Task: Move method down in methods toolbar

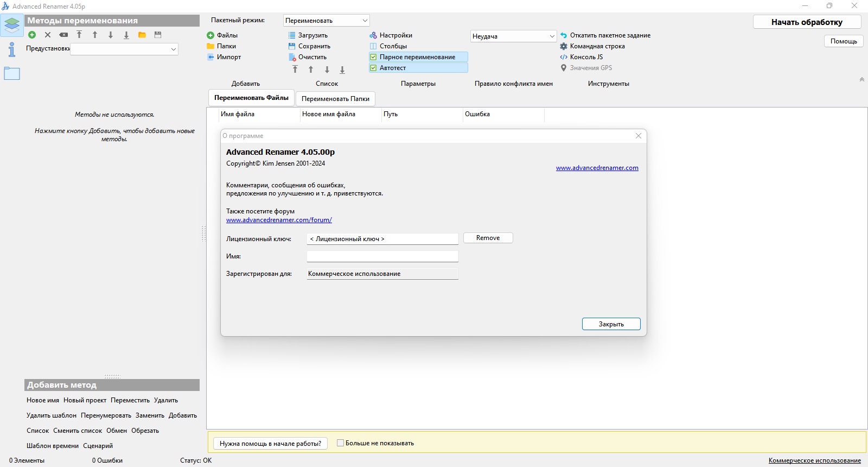Action: [111, 35]
